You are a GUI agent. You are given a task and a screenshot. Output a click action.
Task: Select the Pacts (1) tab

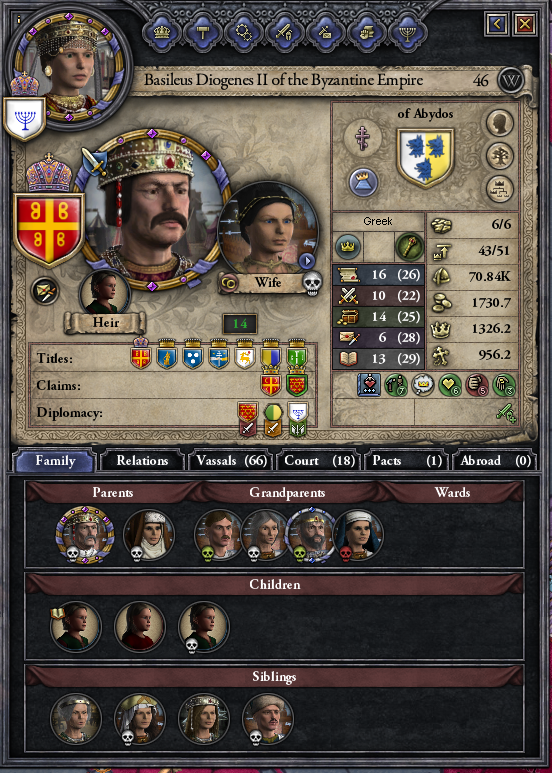pos(407,460)
